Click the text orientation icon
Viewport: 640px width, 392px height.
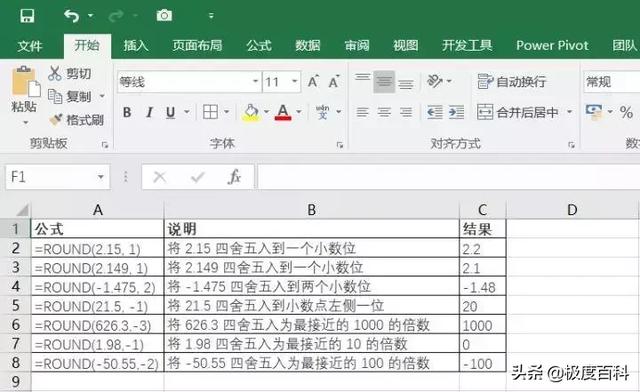pos(435,81)
